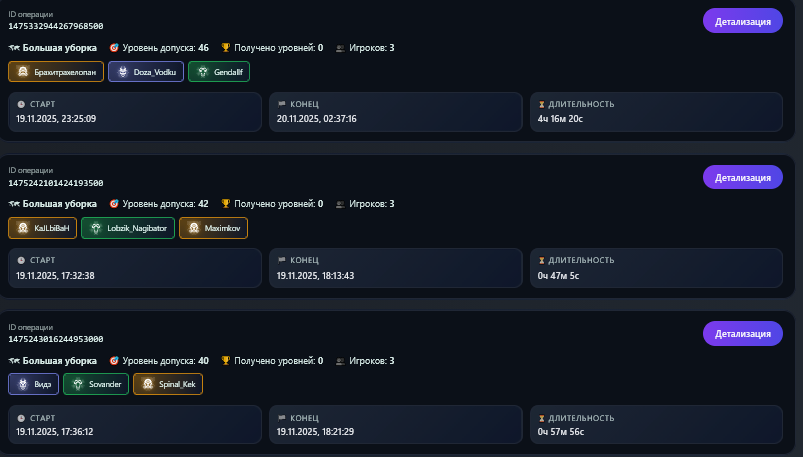Select the KaLLbiBaH player chip
Screen dimensions: 803x457
[42, 228]
